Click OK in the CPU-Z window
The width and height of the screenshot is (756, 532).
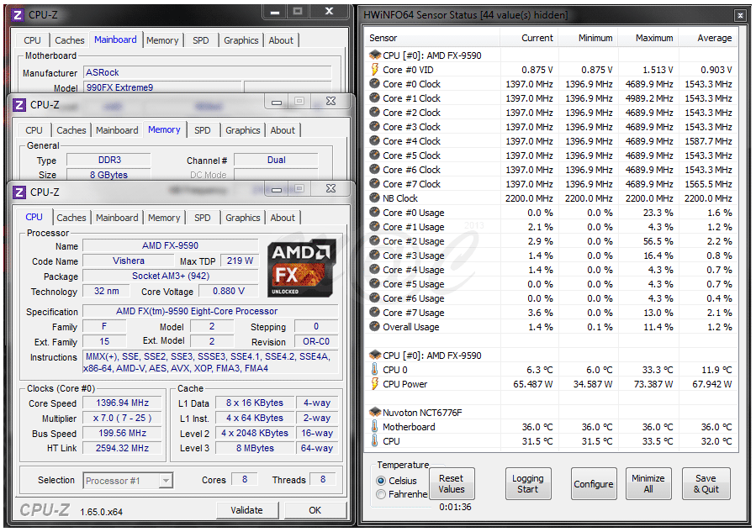pyautogui.click(x=315, y=510)
